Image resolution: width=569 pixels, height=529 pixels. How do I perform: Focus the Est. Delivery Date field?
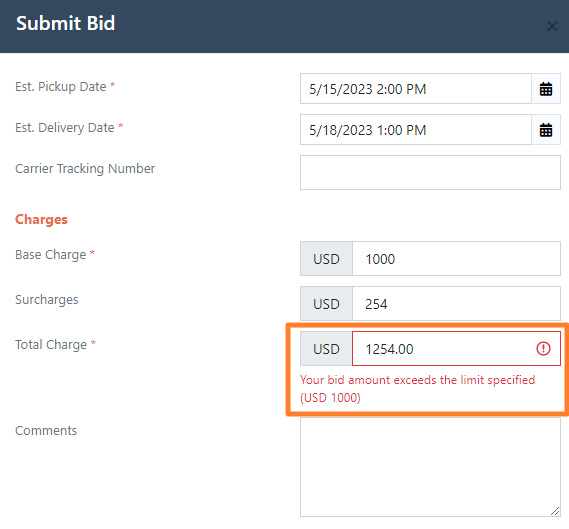pyautogui.click(x=416, y=130)
